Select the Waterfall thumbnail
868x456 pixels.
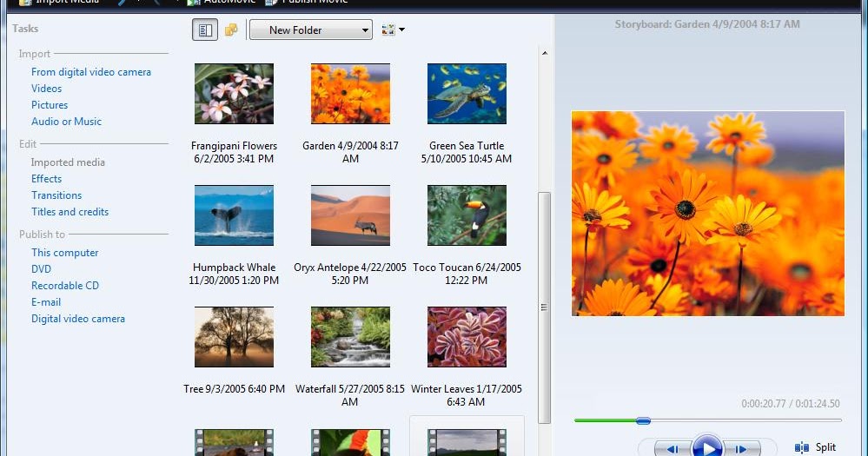(350, 337)
